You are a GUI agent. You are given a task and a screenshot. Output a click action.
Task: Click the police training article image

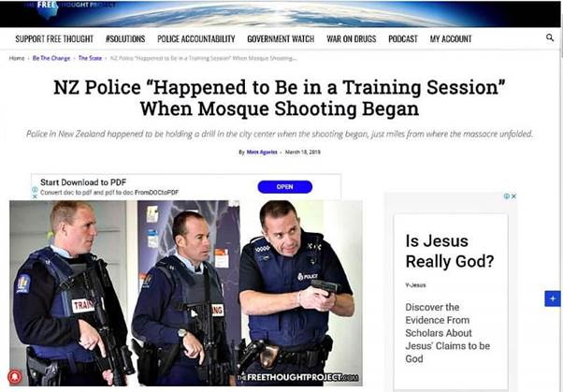(x=185, y=293)
